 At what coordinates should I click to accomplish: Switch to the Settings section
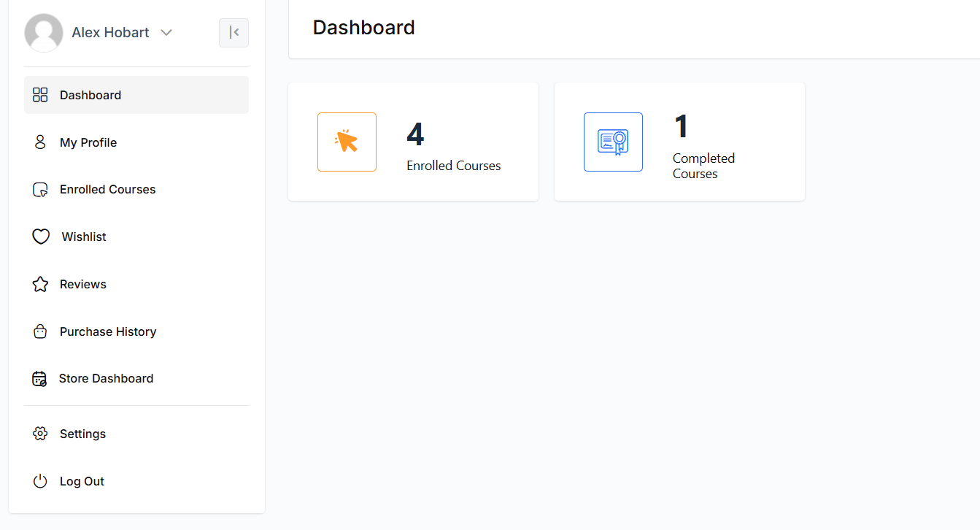pyautogui.click(x=82, y=433)
